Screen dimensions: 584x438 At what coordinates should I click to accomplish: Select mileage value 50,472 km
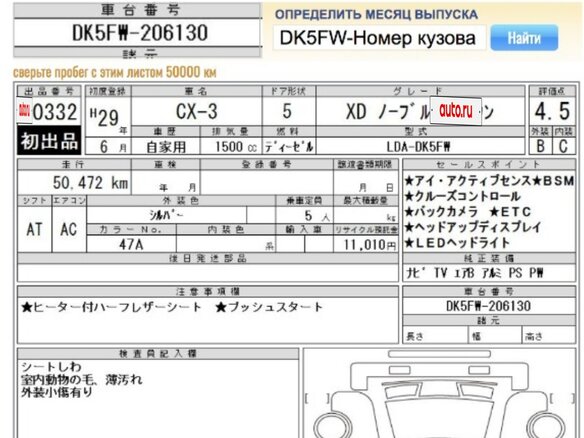click(91, 182)
